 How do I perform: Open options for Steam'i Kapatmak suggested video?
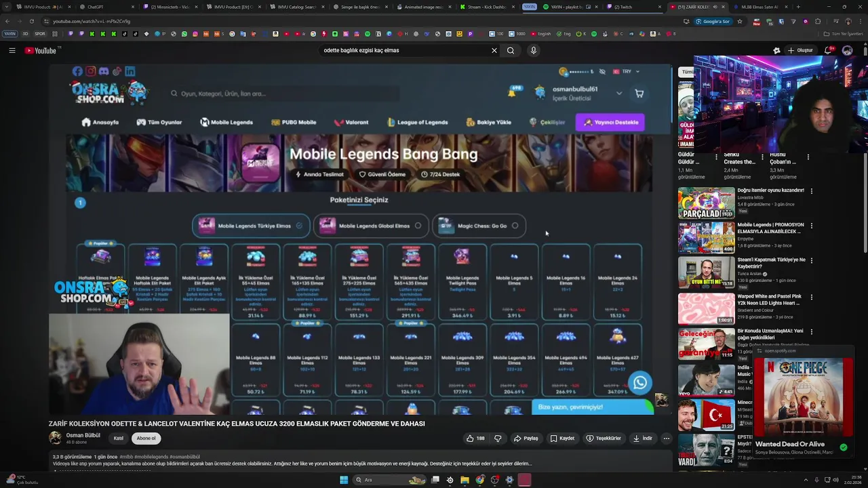pyautogui.click(x=811, y=260)
